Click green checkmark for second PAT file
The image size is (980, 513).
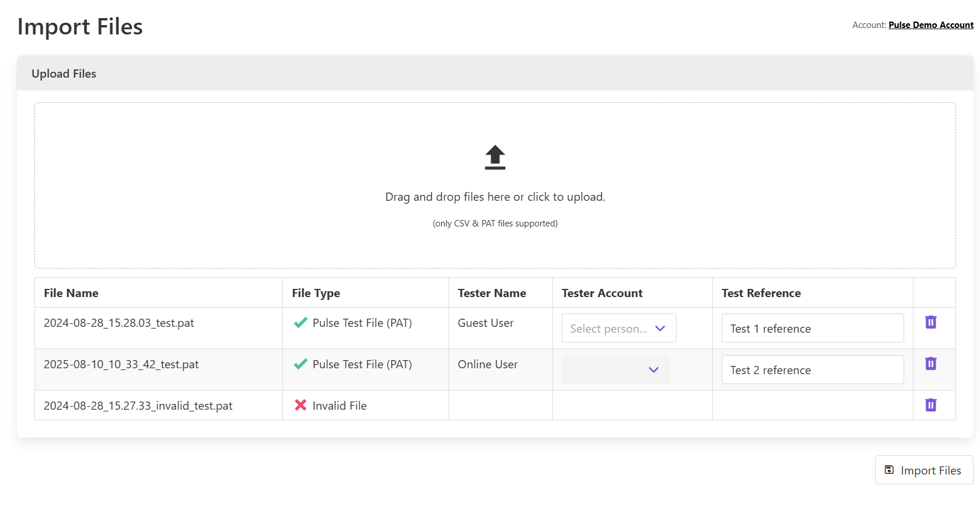coord(300,364)
